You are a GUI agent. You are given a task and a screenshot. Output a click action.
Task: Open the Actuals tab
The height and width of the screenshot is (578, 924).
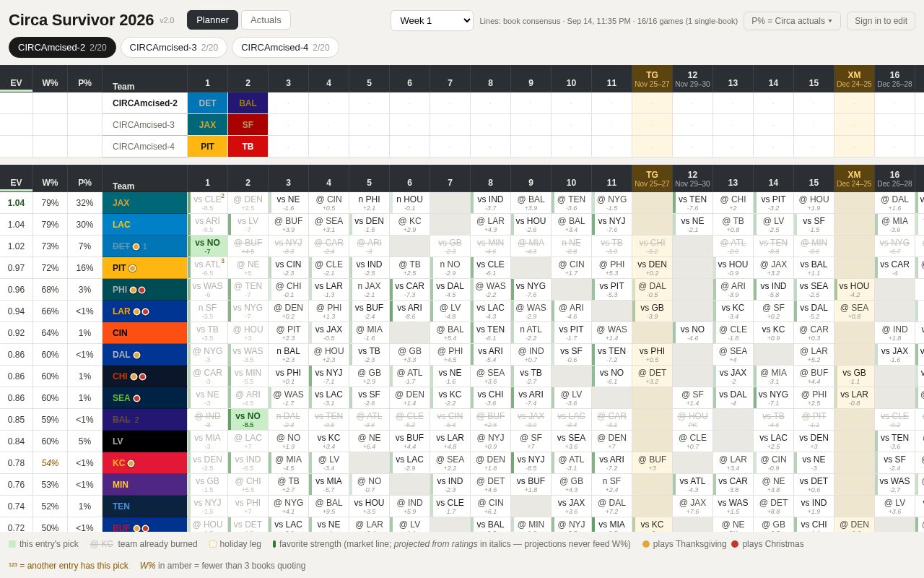[266, 20]
